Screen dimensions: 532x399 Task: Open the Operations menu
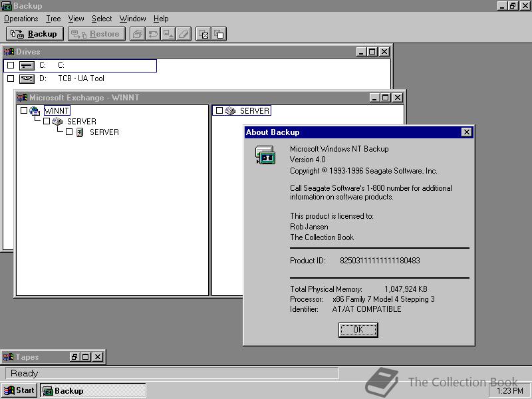pos(21,19)
